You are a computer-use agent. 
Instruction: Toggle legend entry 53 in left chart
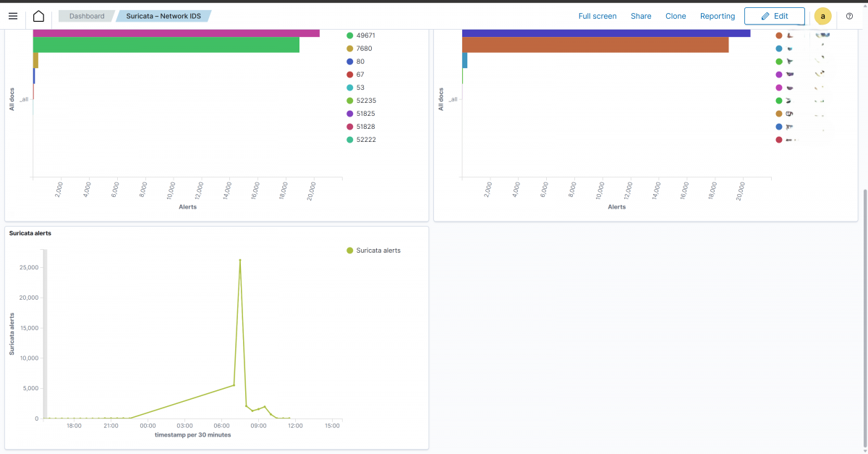click(358, 87)
